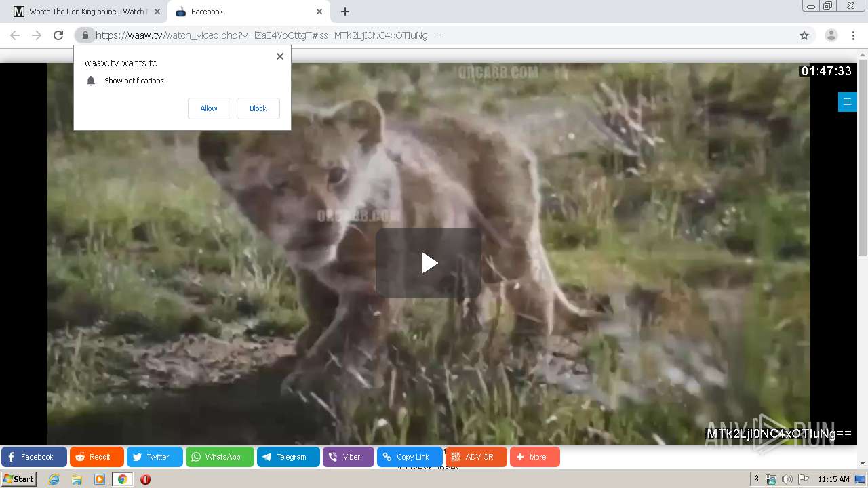Viewport: 868px width, 488px height.
Task: Open Action Center flag icon
Action: pyautogui.click(x=803, y=479)
